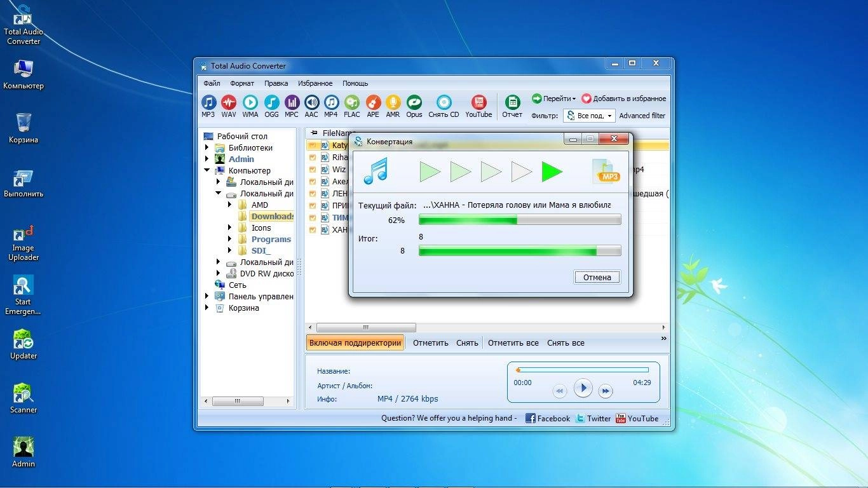The height and width of the screenshot is (488, 868).
Task: Toggle the ТИМ file checkbox
Action: tap(313, 218)
